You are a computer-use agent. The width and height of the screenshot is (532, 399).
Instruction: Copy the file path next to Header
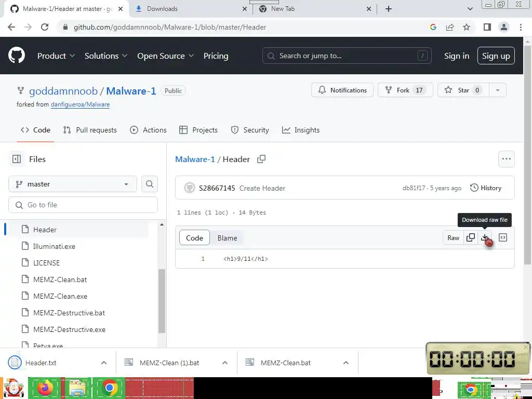tap(261, 159)
